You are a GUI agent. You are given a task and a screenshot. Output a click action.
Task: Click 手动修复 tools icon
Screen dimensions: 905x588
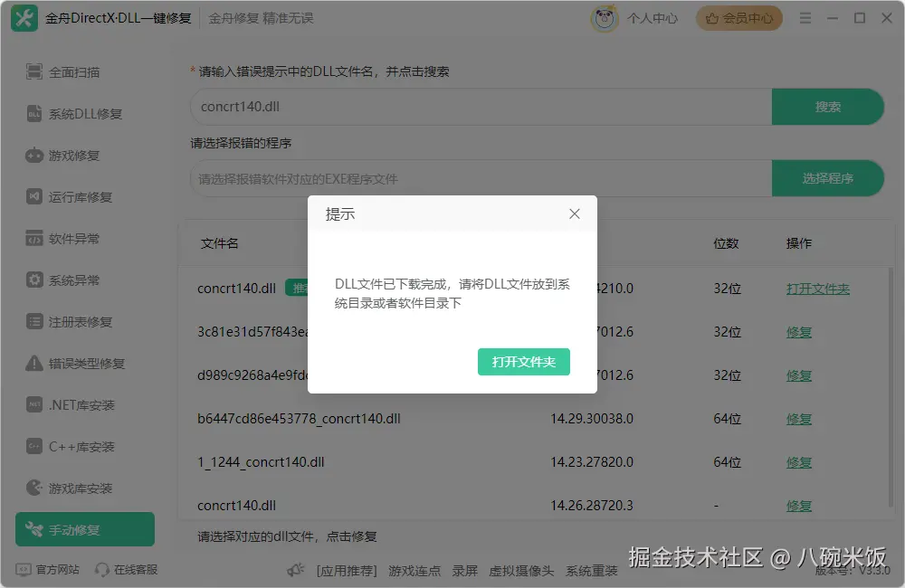(34, 529)
